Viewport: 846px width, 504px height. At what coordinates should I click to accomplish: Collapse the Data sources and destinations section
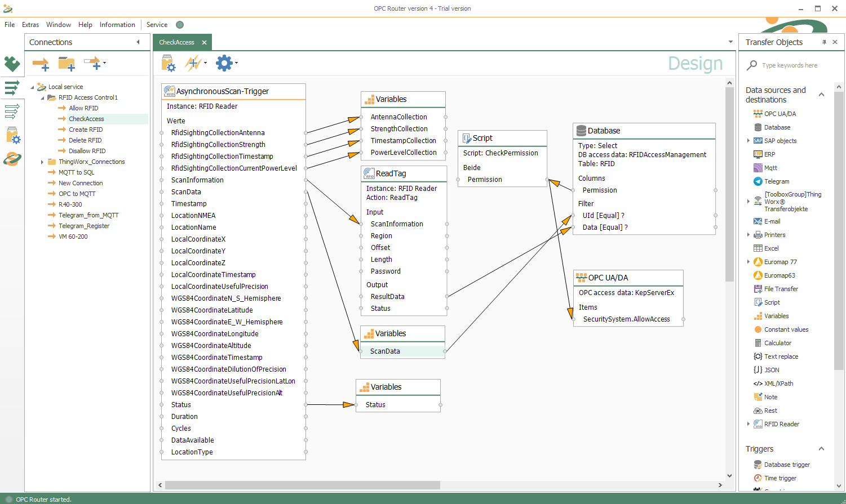tap(821, 95)
